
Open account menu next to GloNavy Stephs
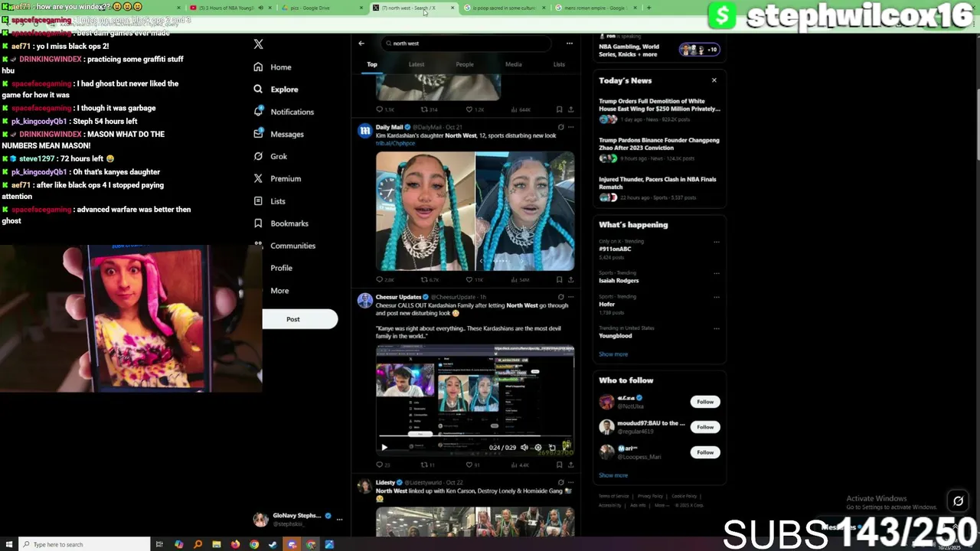[339, 520]
